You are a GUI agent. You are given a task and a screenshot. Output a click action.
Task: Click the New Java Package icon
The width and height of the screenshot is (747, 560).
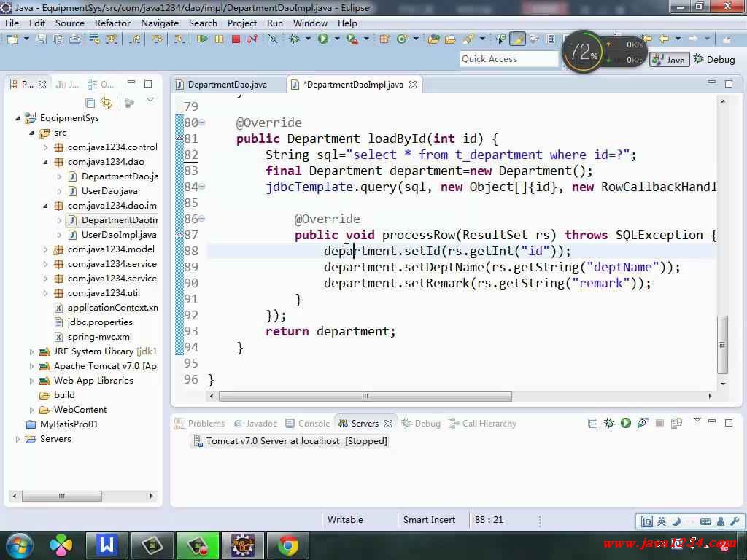pyautogui.click(x=384, y=39)
